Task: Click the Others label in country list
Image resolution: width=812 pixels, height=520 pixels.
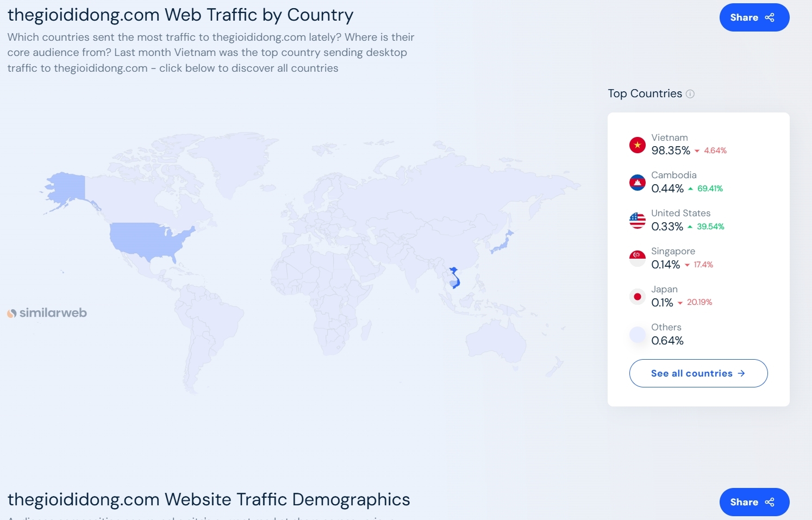Action: click(x=666, y=327)
